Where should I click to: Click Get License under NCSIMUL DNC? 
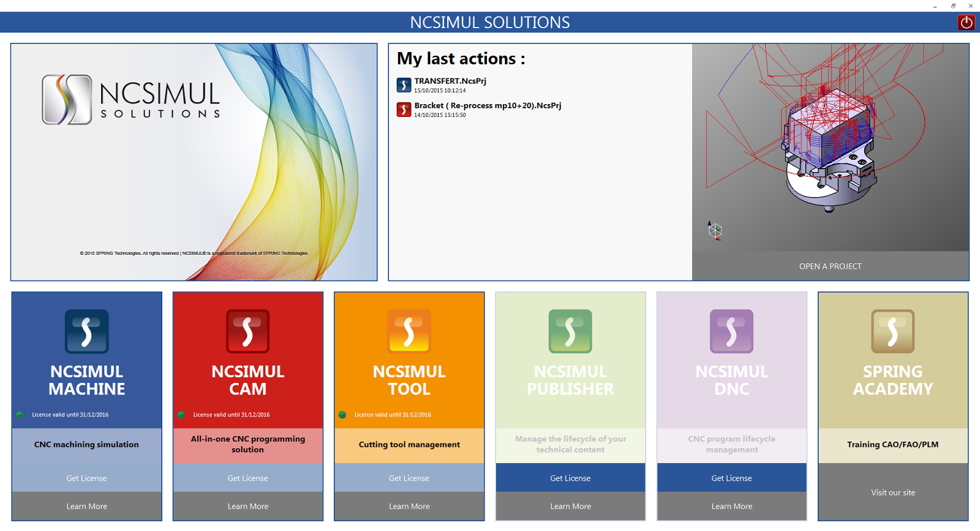[x=731, y=478]
